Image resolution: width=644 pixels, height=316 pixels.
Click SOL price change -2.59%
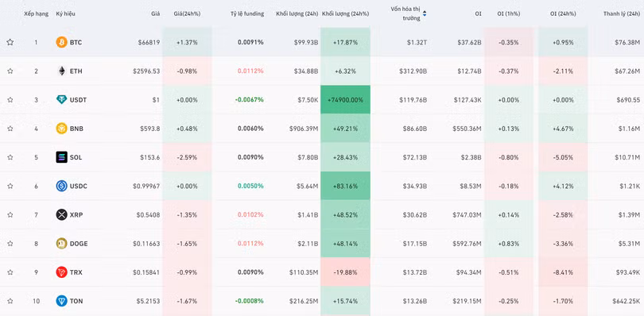pos(187,157)
